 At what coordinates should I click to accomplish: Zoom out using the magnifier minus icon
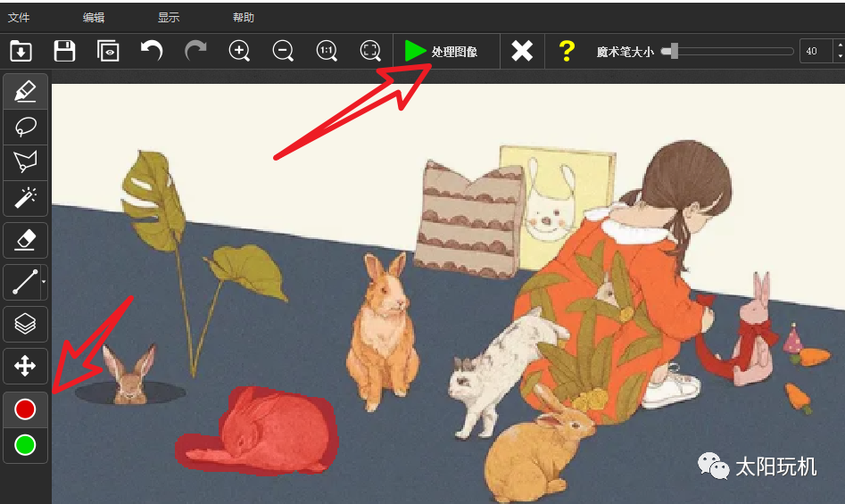coord(283,51)
